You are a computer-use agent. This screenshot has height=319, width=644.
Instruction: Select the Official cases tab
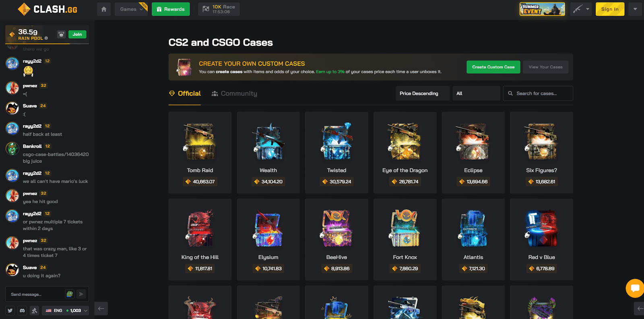coord(185,93)
